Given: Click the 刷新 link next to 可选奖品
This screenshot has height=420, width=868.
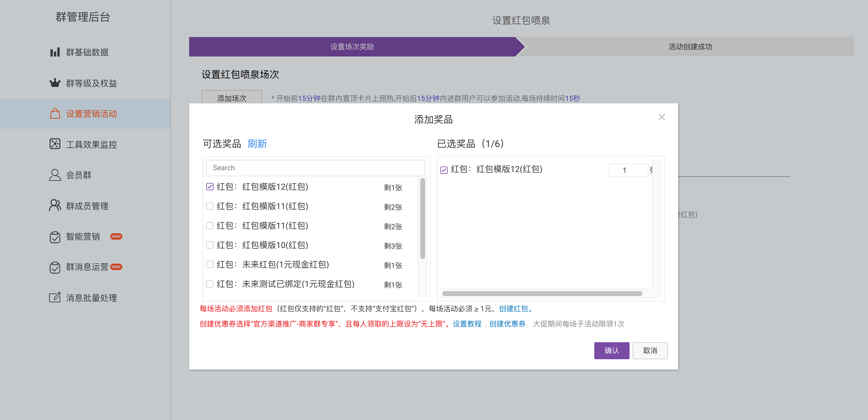Looking at the screenshot, I should [x=257, y=144].
